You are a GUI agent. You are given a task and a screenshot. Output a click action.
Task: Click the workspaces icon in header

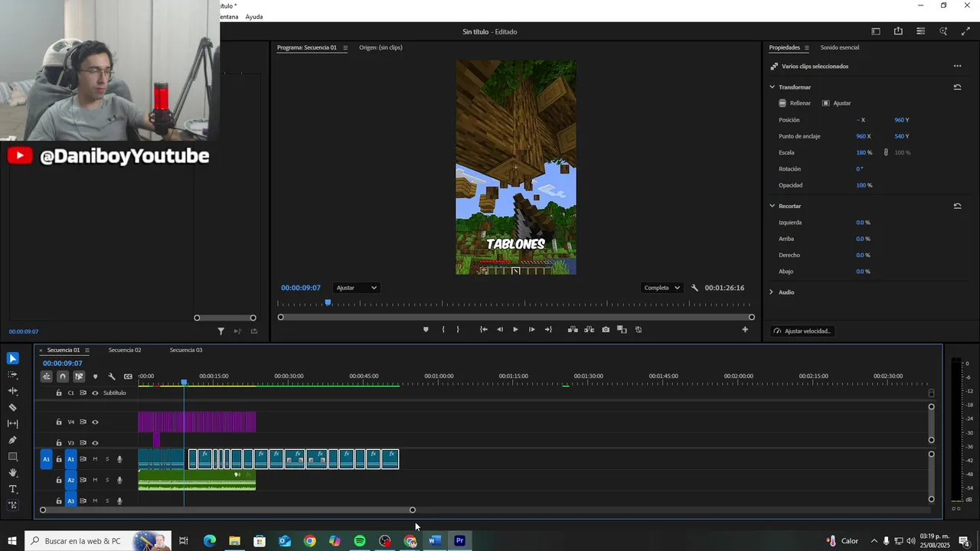tap(875, 31)
